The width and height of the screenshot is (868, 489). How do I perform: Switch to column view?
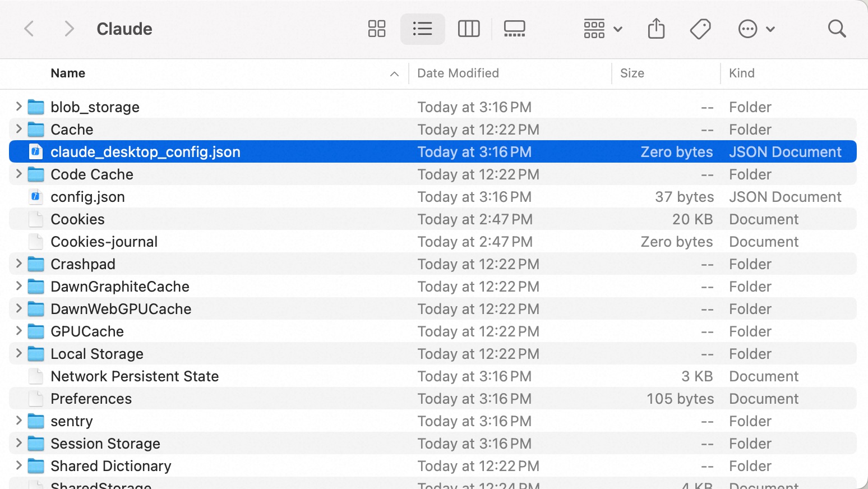click(469, 29)
